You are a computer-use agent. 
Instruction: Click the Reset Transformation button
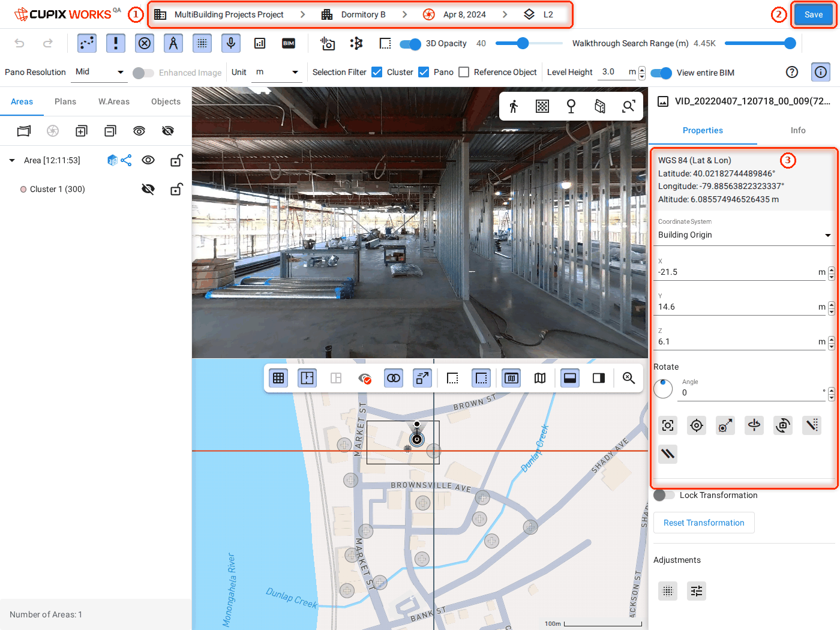pos(704,523)
